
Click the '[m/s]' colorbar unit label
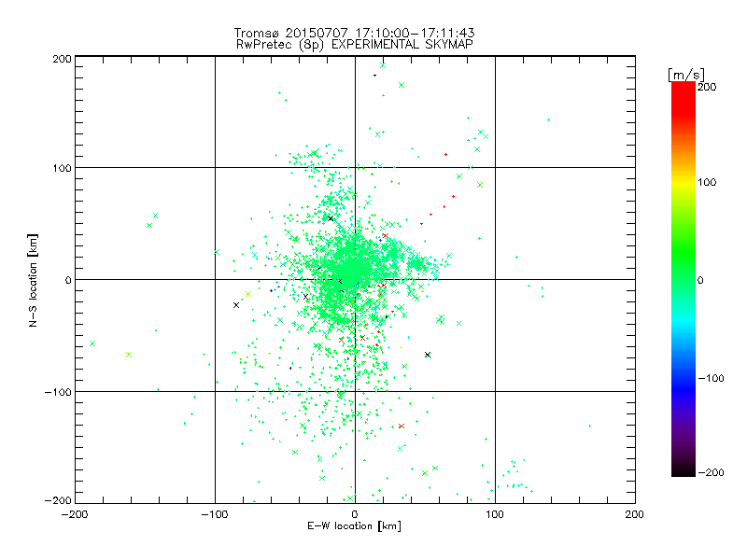pos(685,75)
